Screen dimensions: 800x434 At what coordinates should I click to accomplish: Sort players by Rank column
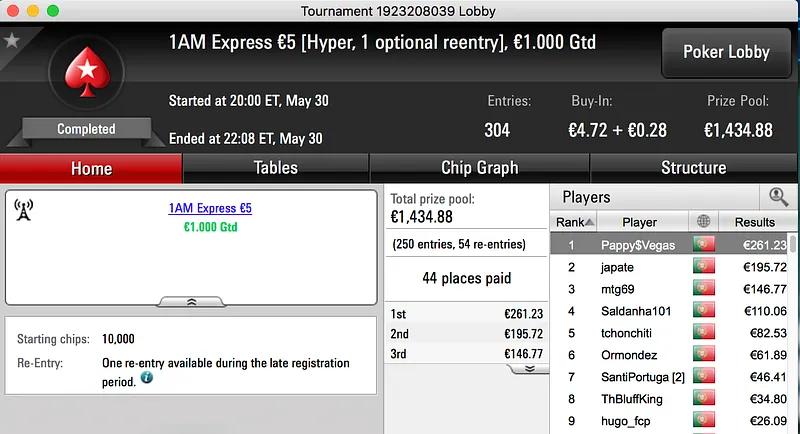tap(575, 222)
